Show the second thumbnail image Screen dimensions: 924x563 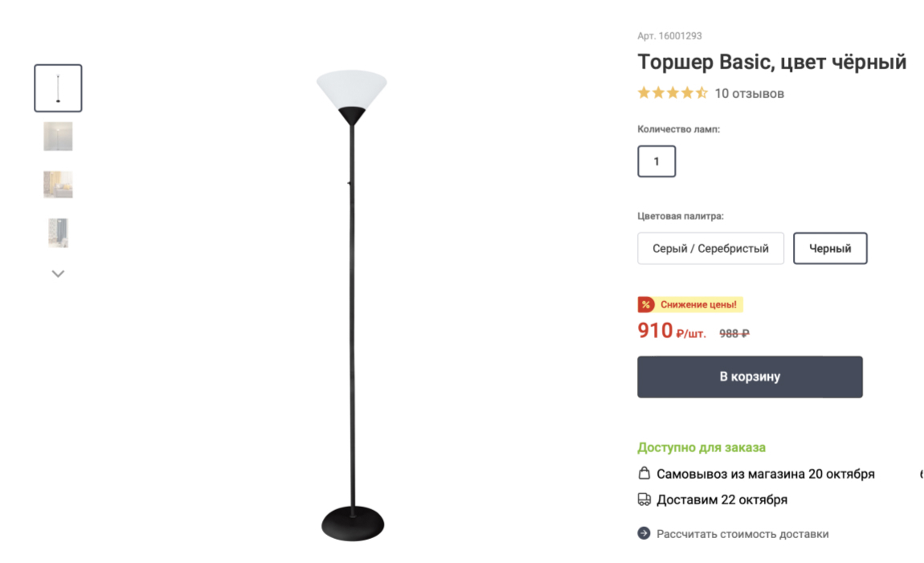pyautogui.click(x=58, y=137)
